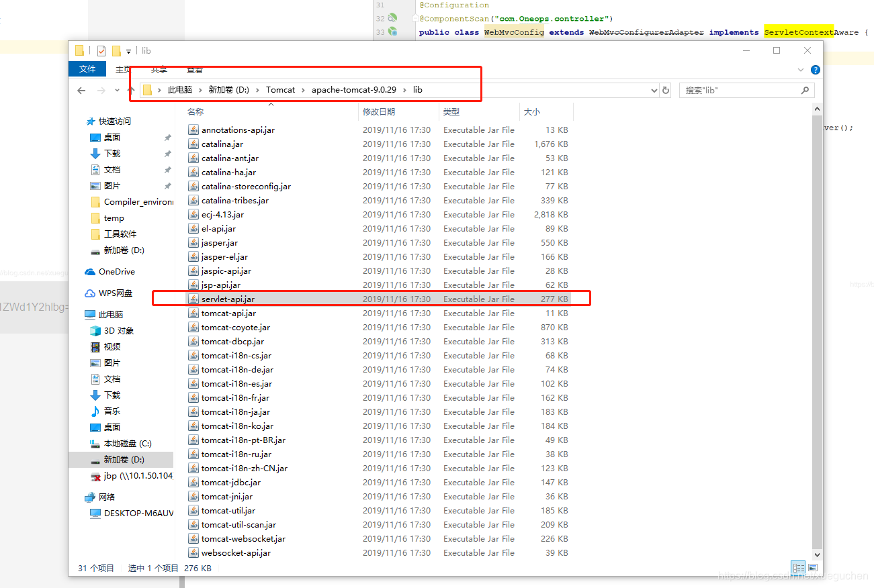Expand the ribbon with the chevron
The width and height of the screenshot is (874, 588).
pos(801,70)
